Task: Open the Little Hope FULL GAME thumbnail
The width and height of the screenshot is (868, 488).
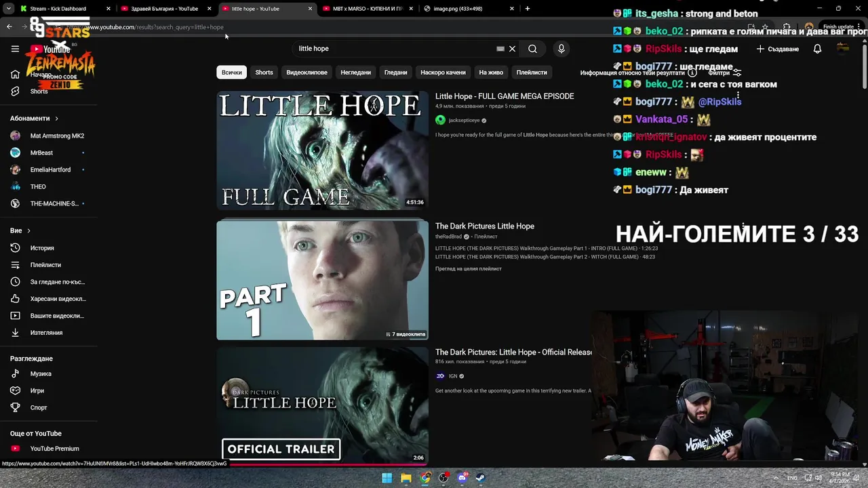Action: pyautogui.click(x=322, y=150)
